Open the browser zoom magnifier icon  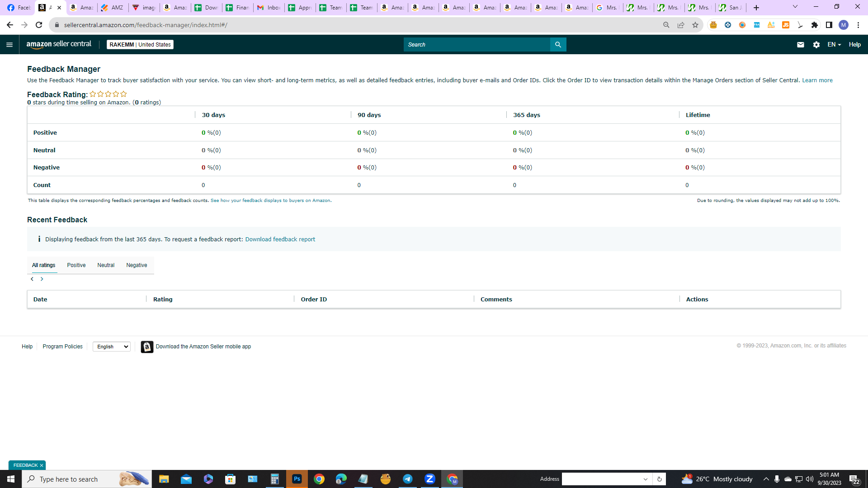point(666,25)
